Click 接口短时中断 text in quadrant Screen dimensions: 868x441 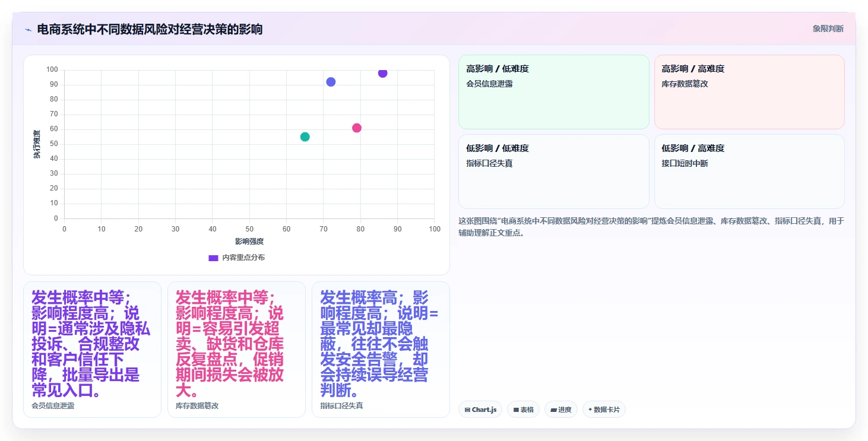tap(685, 163)
